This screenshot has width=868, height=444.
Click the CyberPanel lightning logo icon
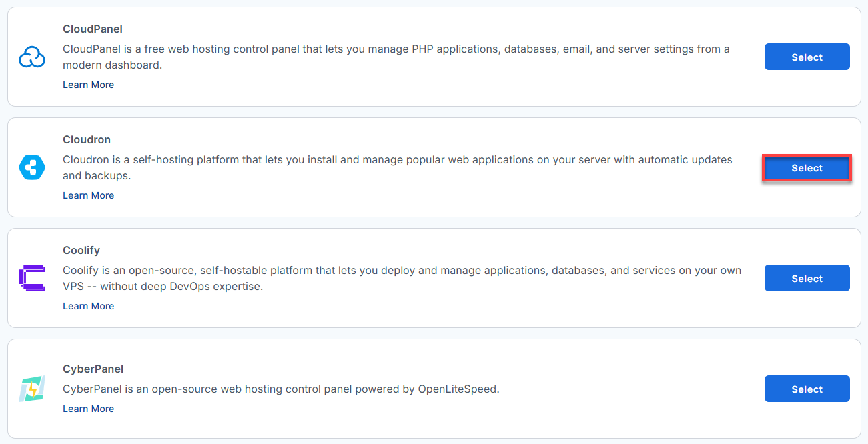pos(32,389)
